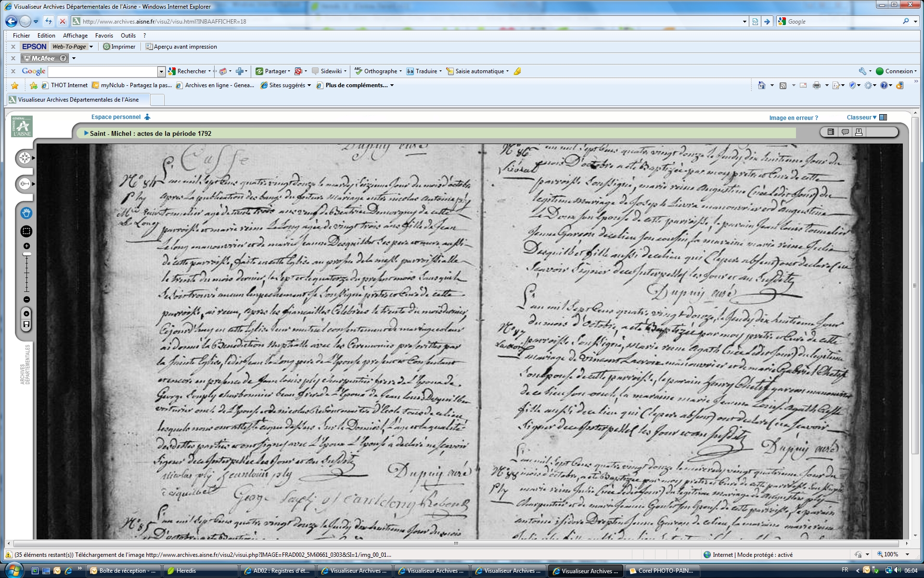Image resolution: width=924 pixels, height=578 pixels.
Task: Open the comment speech bubble icon
Action: tap(845, 132)
